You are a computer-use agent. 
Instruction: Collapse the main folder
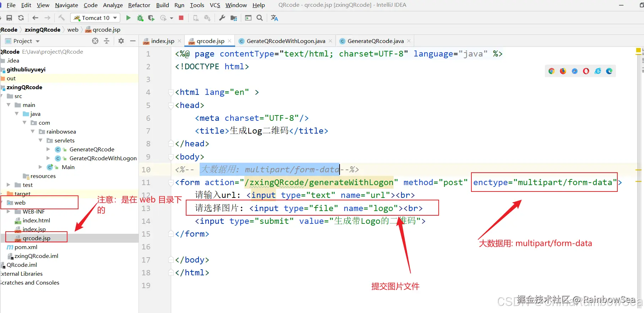(x=9, y=105)
